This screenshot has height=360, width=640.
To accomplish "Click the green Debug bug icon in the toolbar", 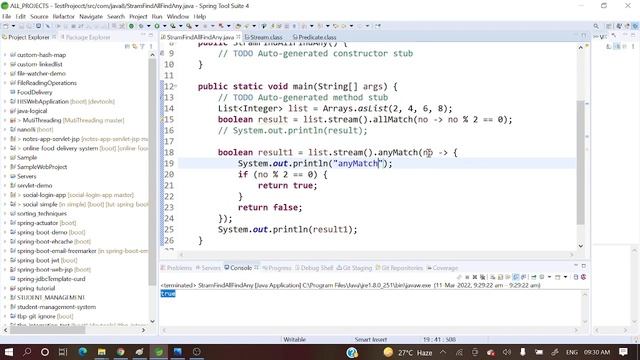I will 142,26.
